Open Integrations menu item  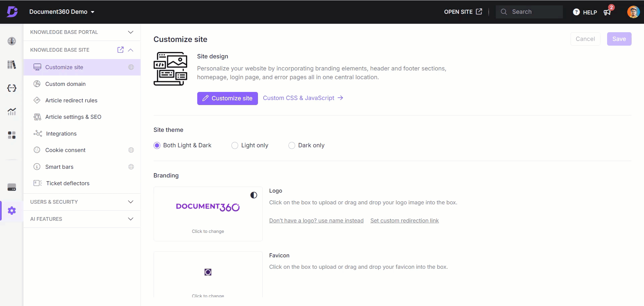pos(82,134)
